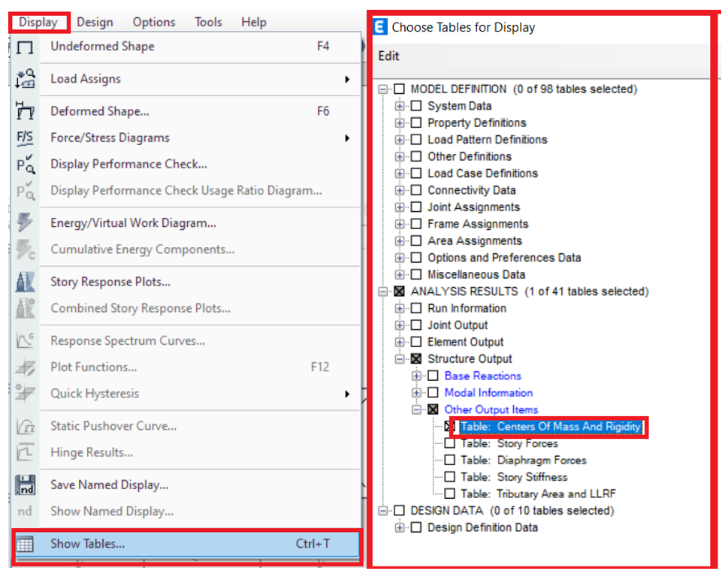
Task: Click the Hinge Results icon
Action: pyautogui.click(x=25, y=452)
